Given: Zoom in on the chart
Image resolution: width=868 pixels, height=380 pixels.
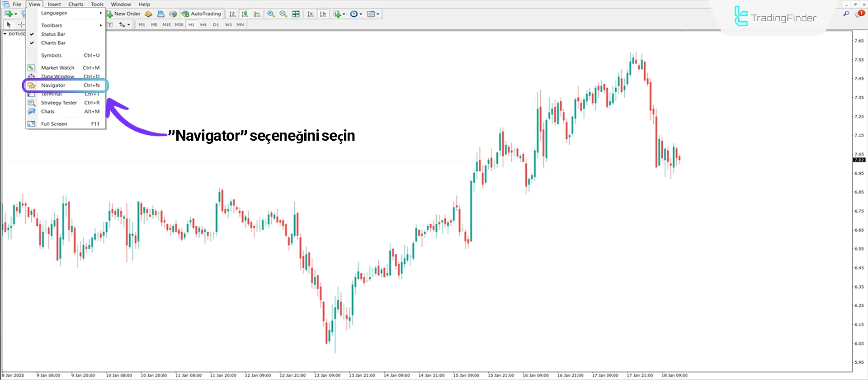Looking at the screenshot, I should 271,14.
